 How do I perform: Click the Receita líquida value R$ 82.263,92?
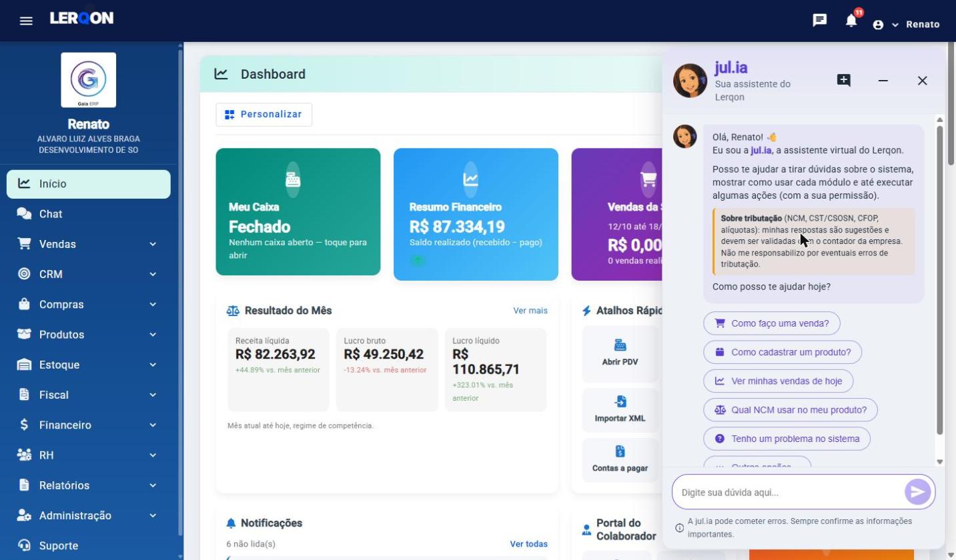click(276, 355)
